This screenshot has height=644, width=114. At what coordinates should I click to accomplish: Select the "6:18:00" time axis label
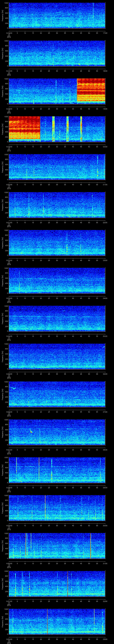(9, 109)
